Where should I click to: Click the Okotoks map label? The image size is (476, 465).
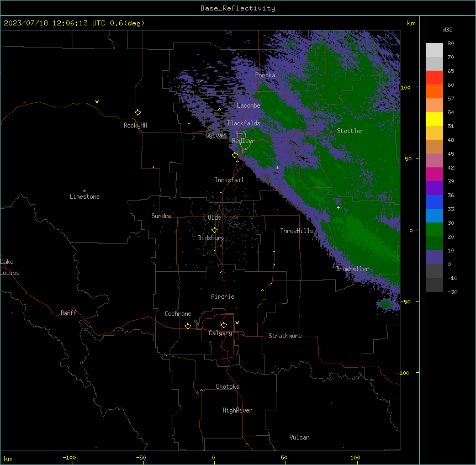228,387
